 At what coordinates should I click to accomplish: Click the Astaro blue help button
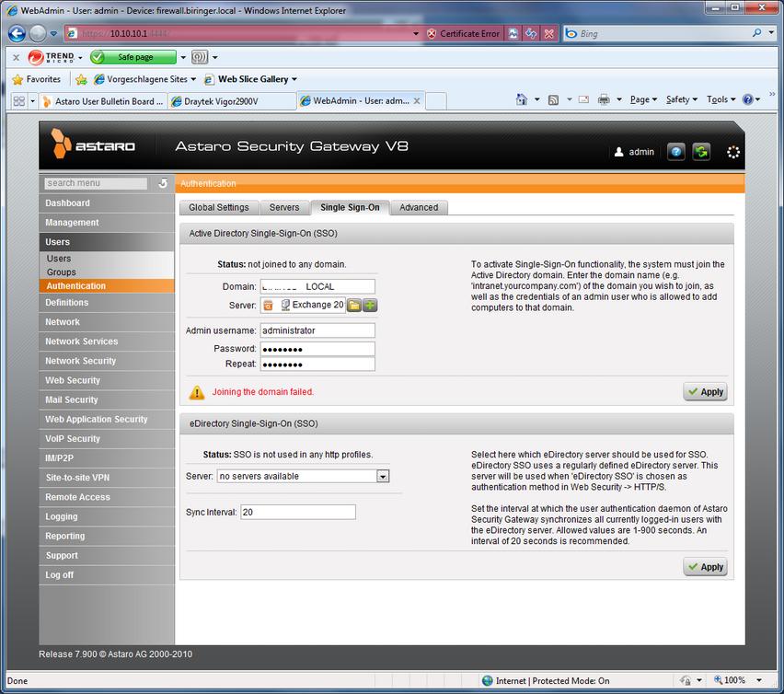[x=675, y=152]
